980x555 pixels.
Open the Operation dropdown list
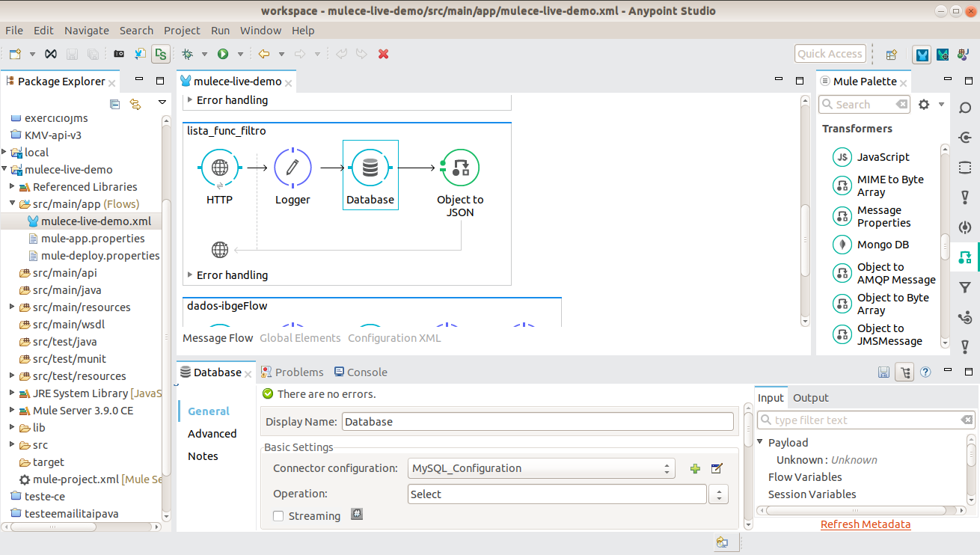pyautogui.click(x=718, y=494)
